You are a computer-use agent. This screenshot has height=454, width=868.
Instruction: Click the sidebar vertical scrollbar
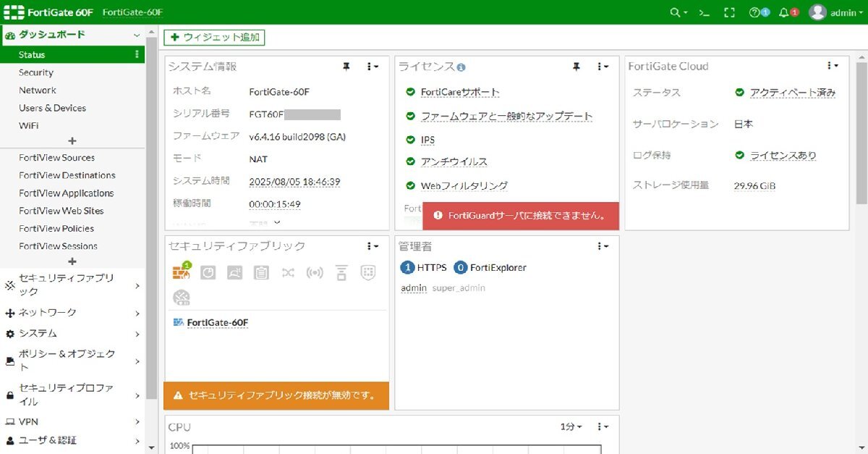pyautogui.click(x=151, y=217)
